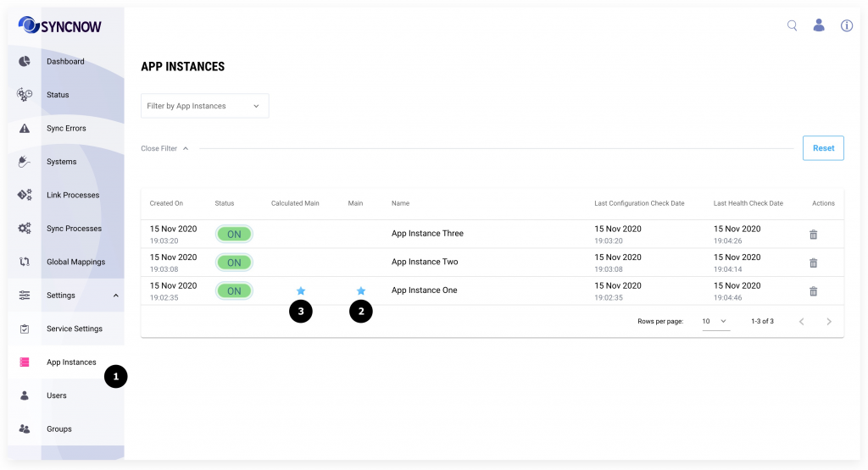Open the Dashboard pie chart icon

point(25,61)
